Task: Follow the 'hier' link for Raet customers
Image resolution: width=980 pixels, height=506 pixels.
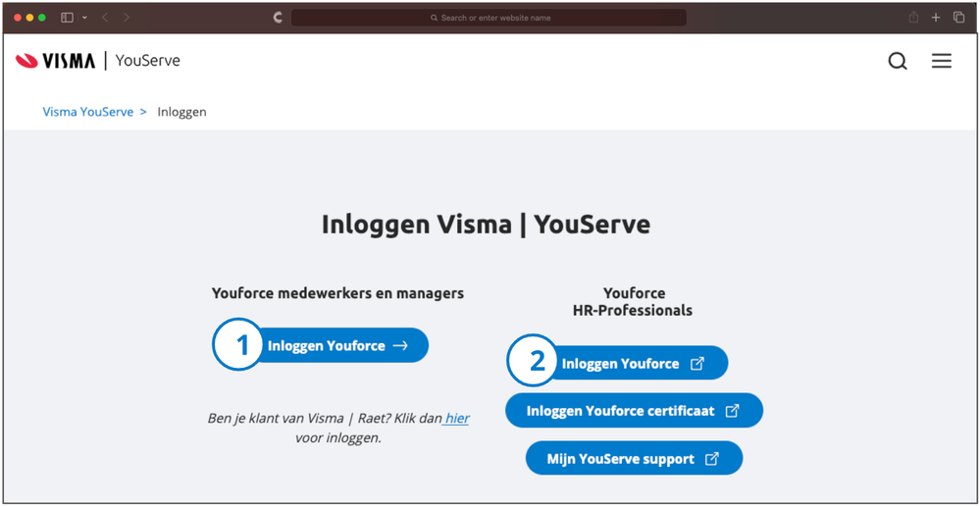Action: (457, 418)
